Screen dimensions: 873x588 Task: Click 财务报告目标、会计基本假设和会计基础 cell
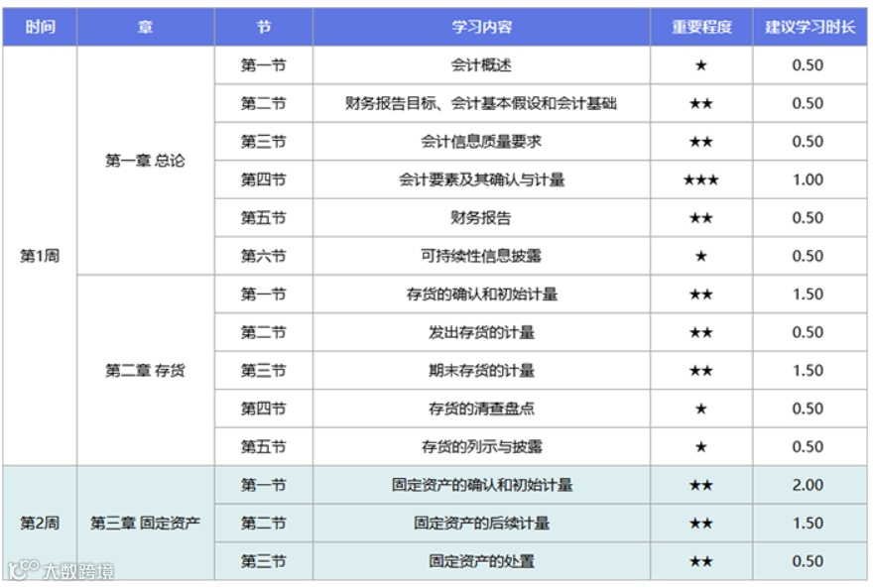pos(481,103)
